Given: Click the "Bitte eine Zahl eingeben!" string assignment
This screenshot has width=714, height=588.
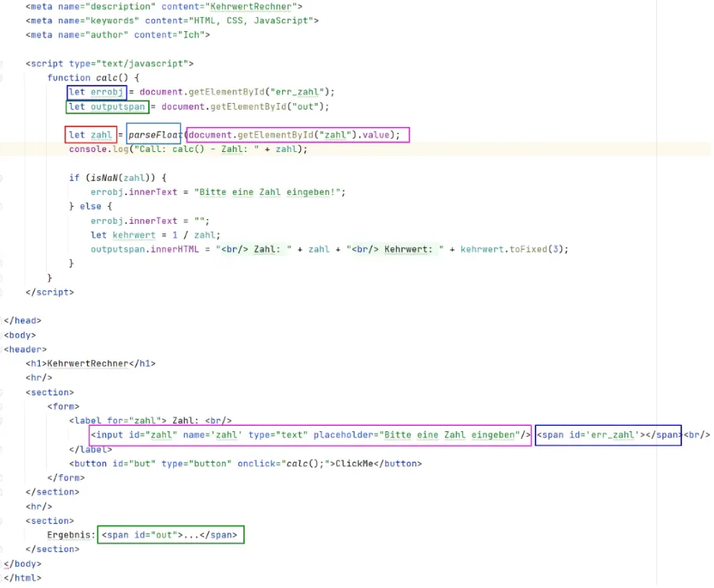Looking at the screenshot, I should click(x=218, y=192).
